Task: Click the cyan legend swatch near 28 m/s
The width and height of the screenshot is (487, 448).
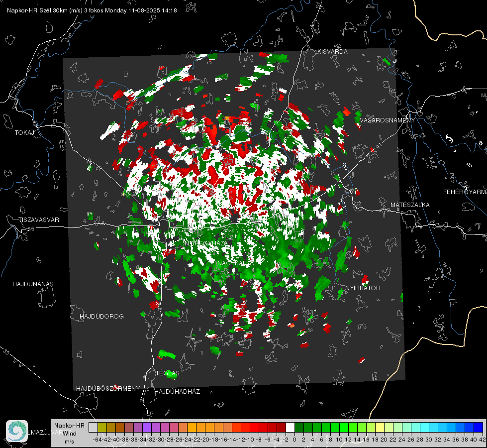Action: point(425,428)
